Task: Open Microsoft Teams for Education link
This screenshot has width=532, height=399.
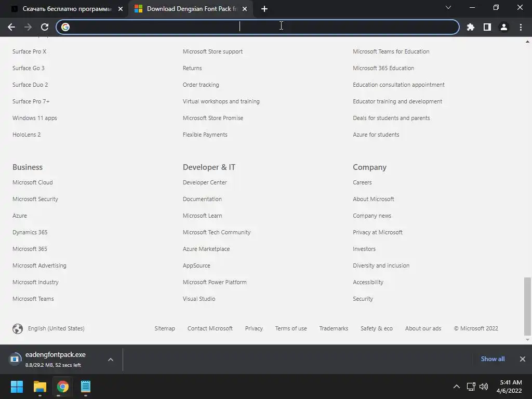Action: [x=391, y=51]
